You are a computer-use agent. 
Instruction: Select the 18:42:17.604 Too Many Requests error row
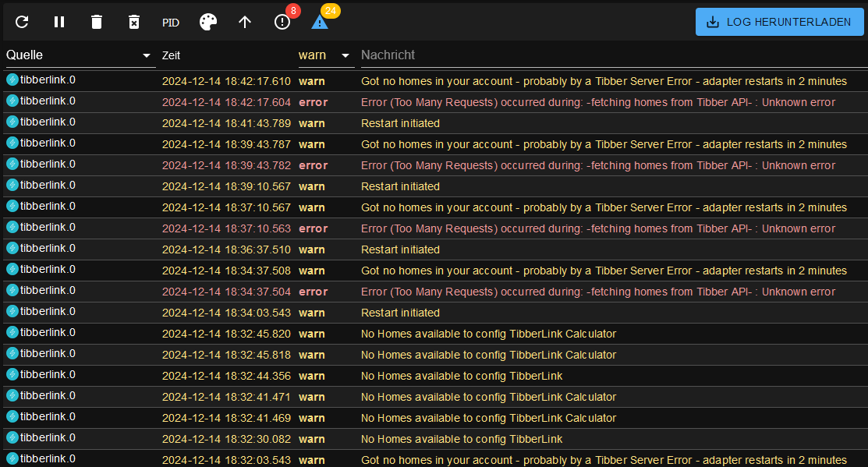(597, 102)
